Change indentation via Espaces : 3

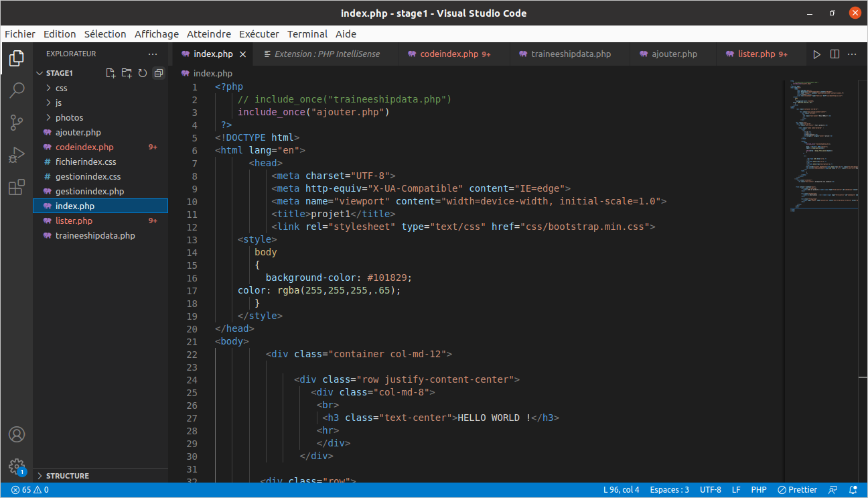coord(669,490)
